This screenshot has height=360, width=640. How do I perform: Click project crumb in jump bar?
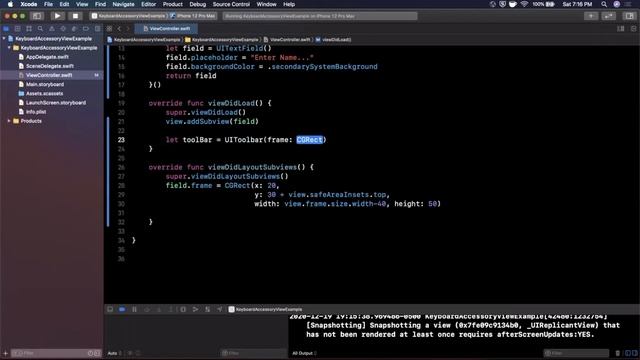tap(144, 40)
